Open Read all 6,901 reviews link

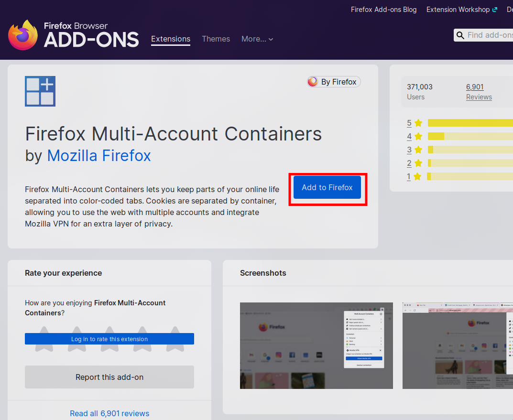(x=109, y=413)
